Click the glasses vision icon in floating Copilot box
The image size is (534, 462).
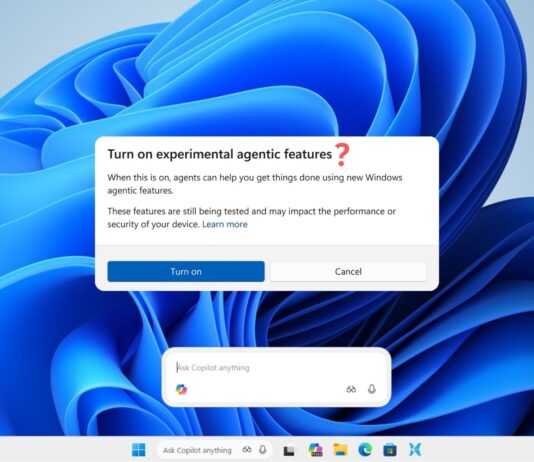coord(351,389)
